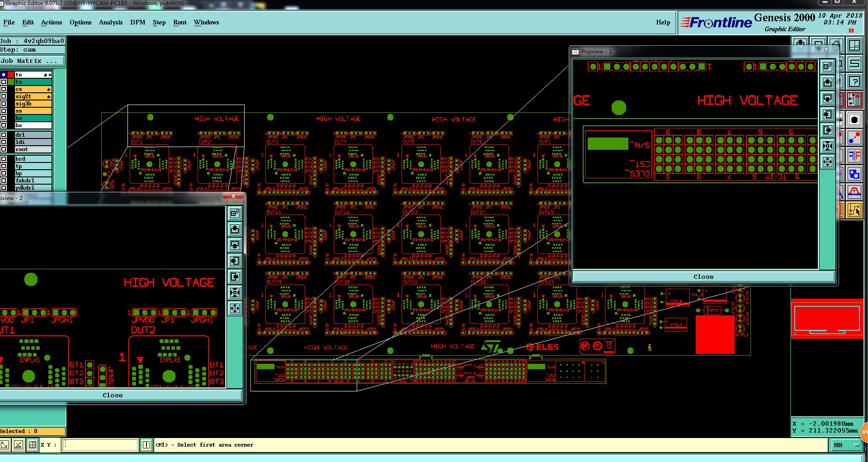Click the grid crosshair icon beside X Y label
This screenshot has height=462, width=868.
33,445
